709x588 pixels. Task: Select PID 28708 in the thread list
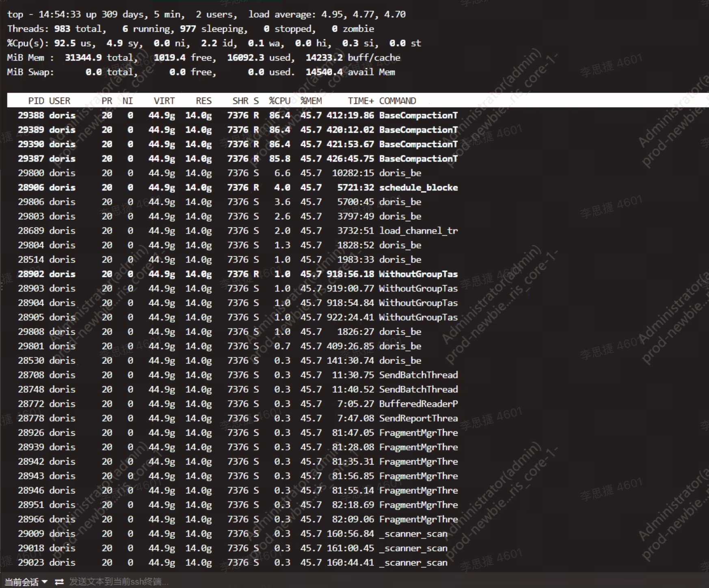(31, 375)
